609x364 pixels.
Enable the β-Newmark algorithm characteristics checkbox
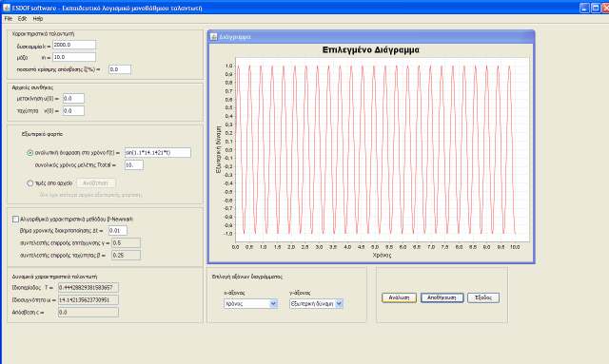[15, 220]
